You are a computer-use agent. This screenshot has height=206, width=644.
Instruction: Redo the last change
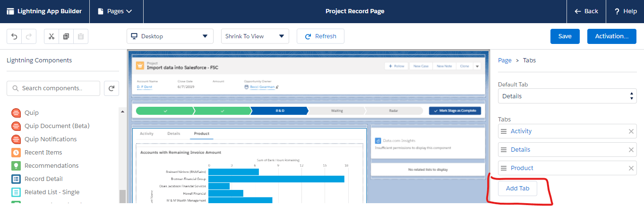[28, 36]
